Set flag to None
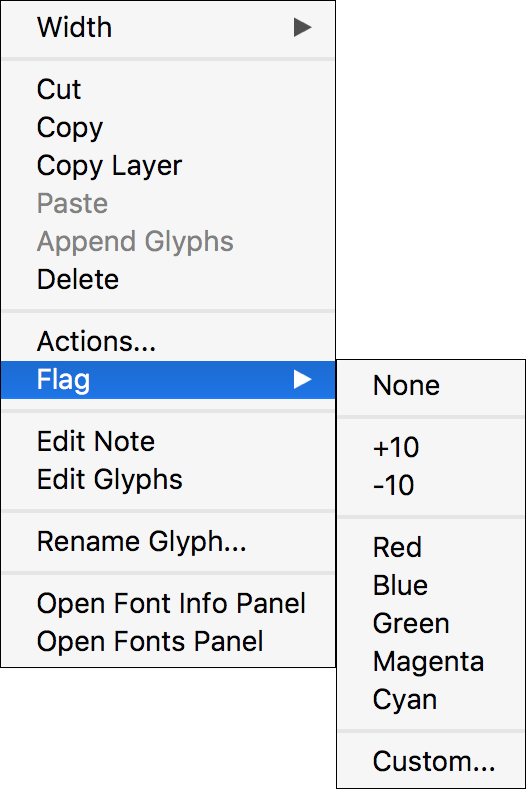Viewport: 526px width, 789px height. (431, 386)
